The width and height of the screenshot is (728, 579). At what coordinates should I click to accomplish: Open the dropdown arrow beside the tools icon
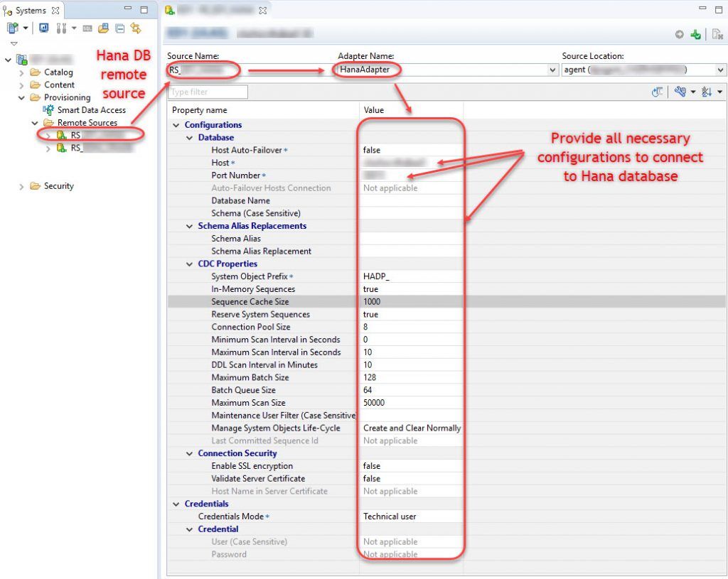tap(74, 28)
